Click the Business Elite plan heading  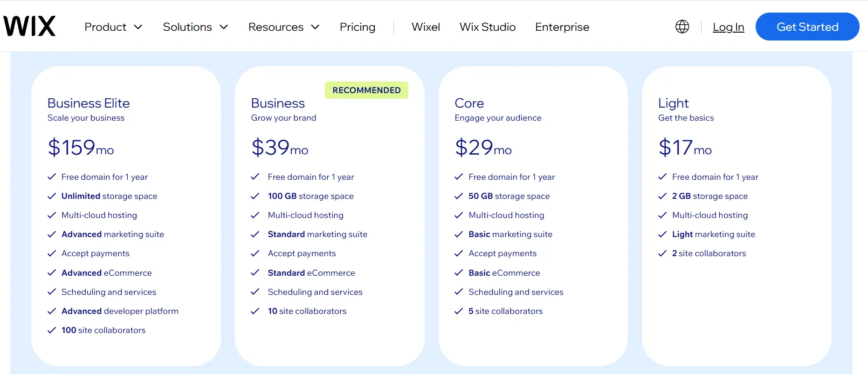88,103
